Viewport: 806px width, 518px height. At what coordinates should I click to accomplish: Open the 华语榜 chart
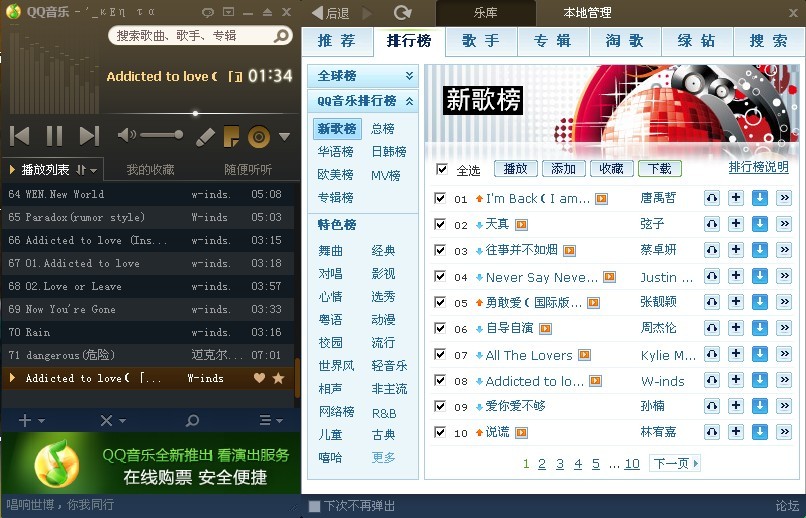tap(335, 152)
